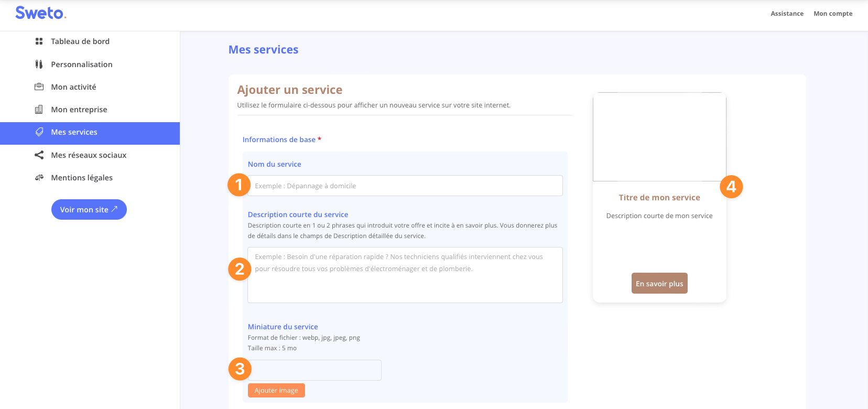The image size is (868, 409).
Task: Click the Mentions légales scales icon
Action: (39, 178)
